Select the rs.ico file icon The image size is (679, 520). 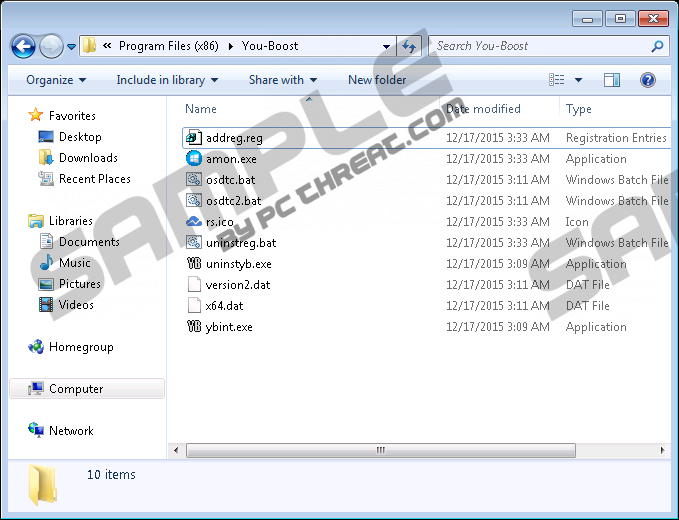click(x=194, y=222)
